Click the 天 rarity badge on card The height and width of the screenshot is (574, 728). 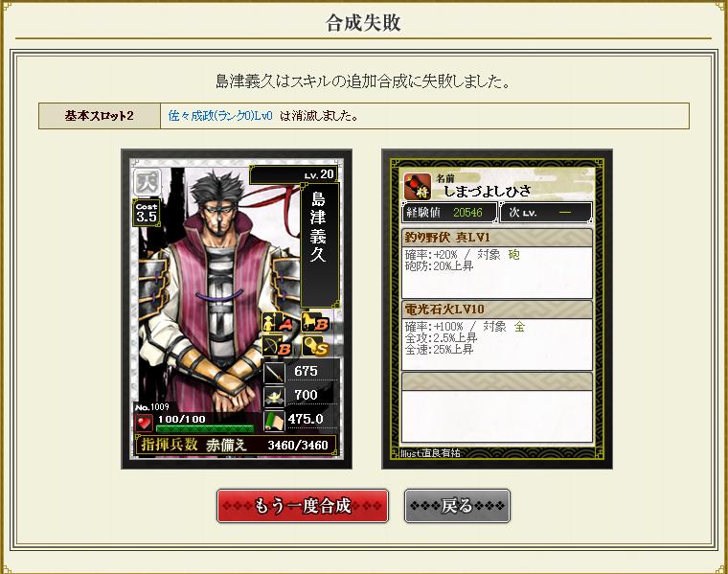[x=148, y=182]
